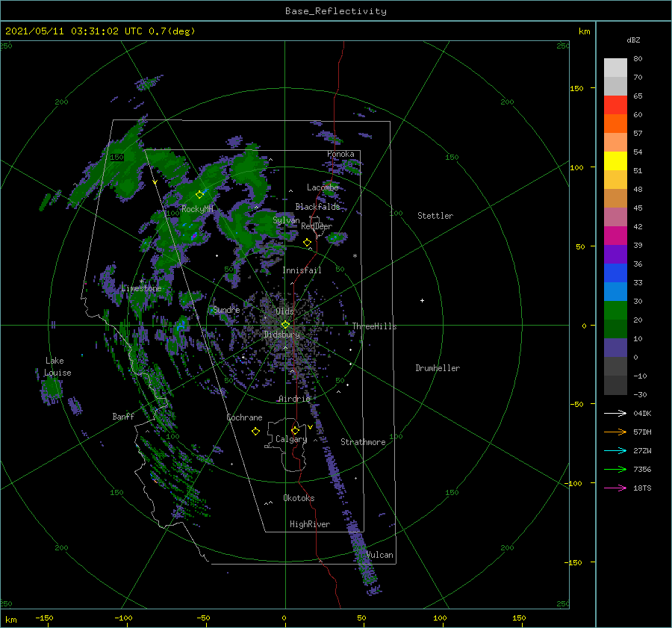This screenshot has width=672, height=628.
Task: Click the Vulcan town label
Action: pyautogui.click(x=379, y=555)
